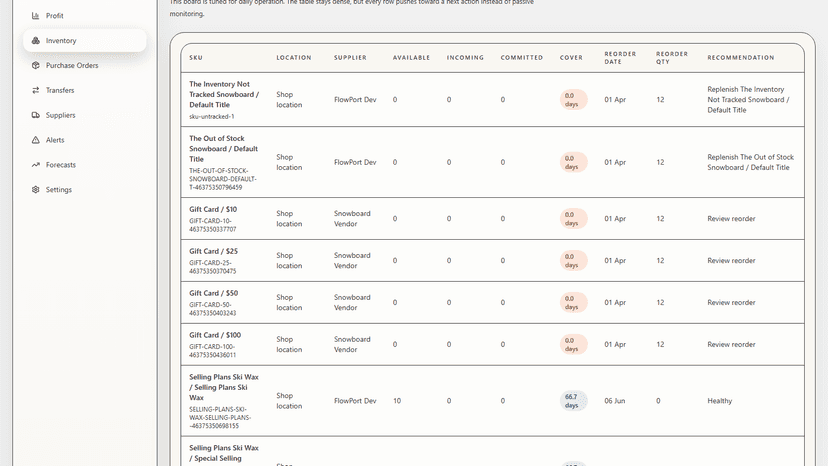Click the Purchase Orders package icon

click(35, 66)
